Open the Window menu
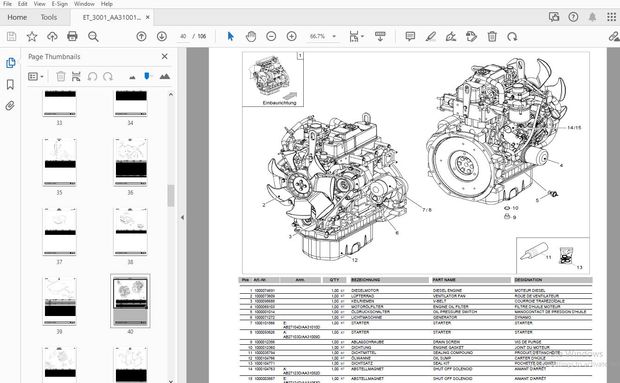The image size is (620, 383). click(84, 4)
